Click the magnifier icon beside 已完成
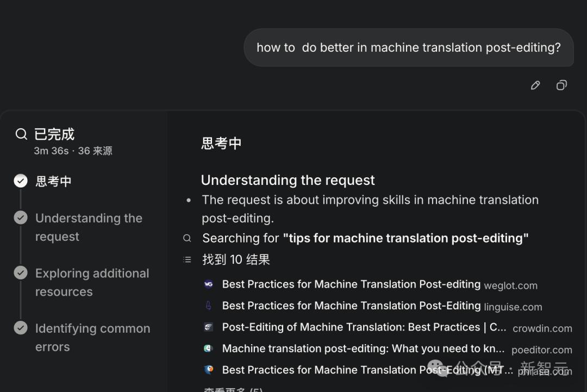The width and height of the screenshot is (587, 392). click(x=21, y=134)
